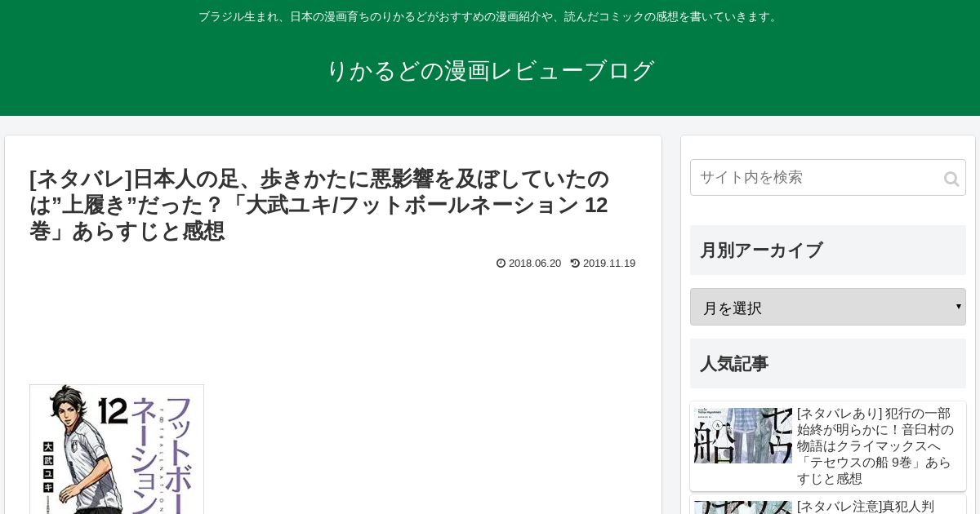Click the published date clock icon
The width and height of the screenshot is (980, 514).
501,263
